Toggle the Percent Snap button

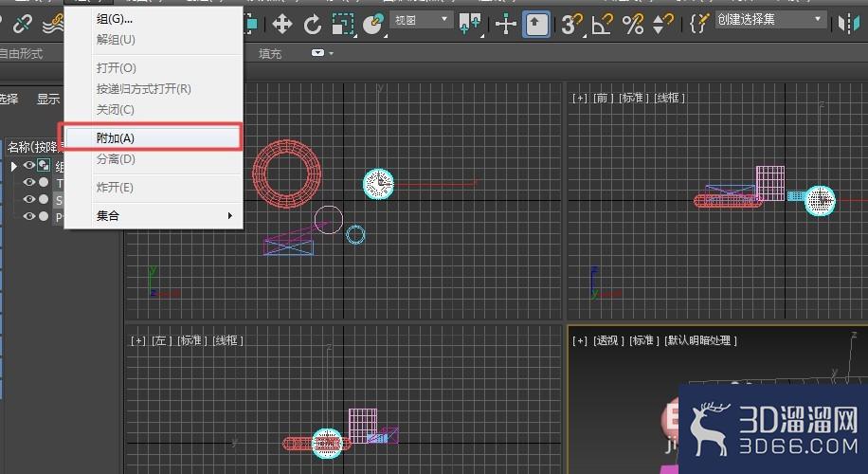tap(633, 25)
